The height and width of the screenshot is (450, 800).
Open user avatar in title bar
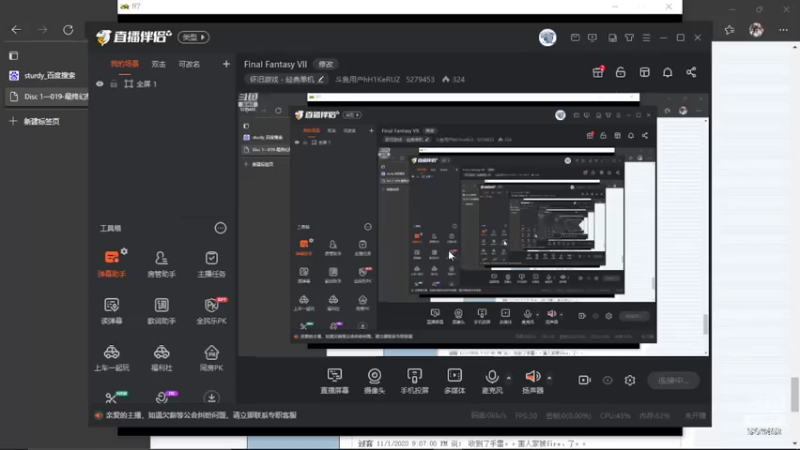coord(547,37)
